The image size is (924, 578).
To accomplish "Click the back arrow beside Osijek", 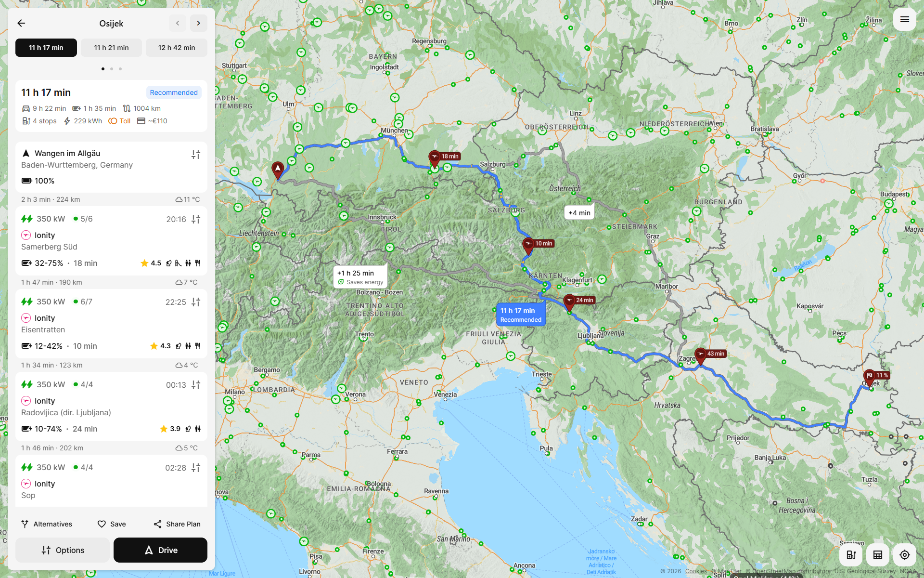I will [21, 23].
